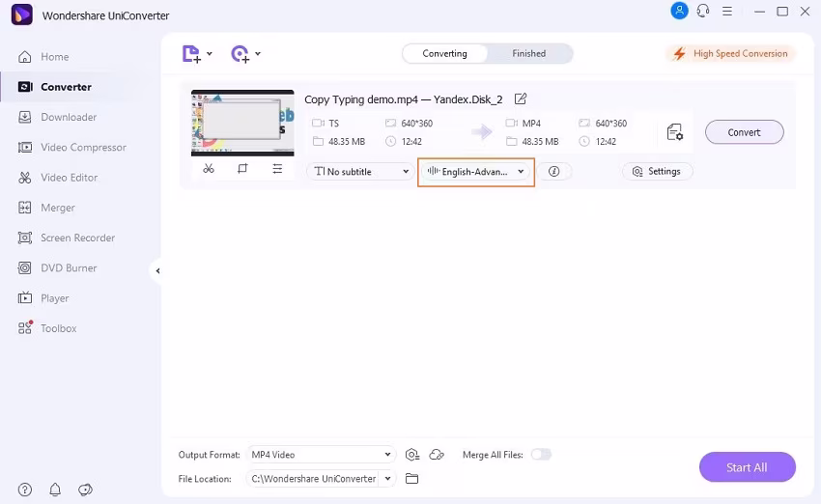Screen dimensions: 821x504
Task: Click the Start All button
Action: coord(748,467)
